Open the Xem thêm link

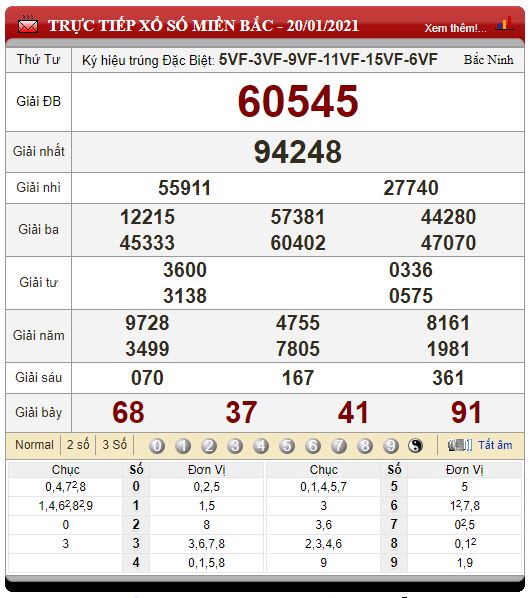click(x=455, y=28)
